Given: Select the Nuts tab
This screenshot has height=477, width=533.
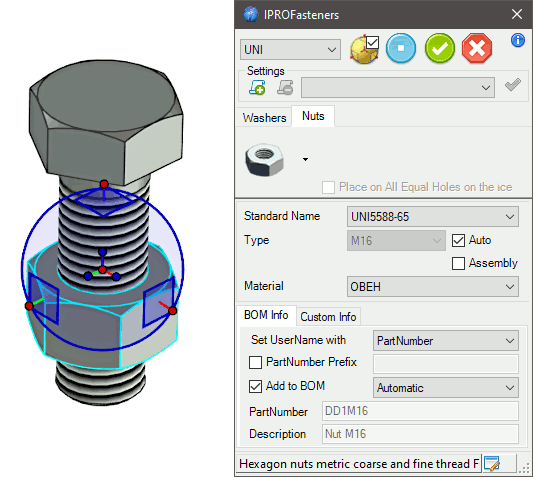Looking at the screenshot, I should [x=313, y=116].
